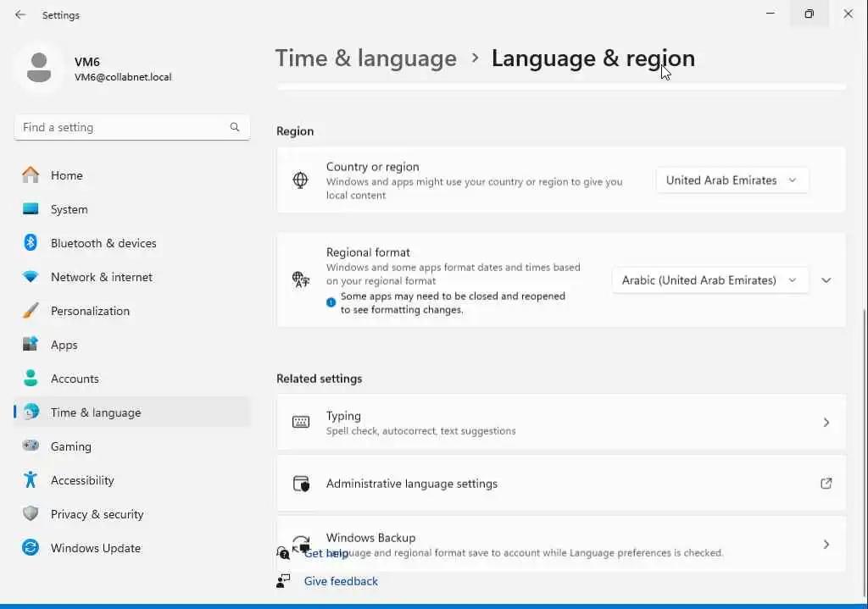The width and height of the screenshot is (868, 609).
Task: Click the Accessibility figure icon
Action: coord(31,479)
